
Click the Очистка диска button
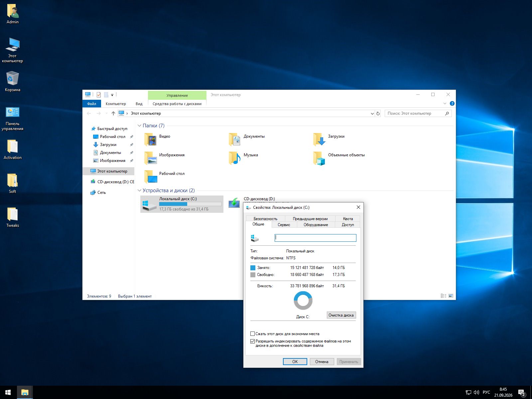(x=341, y=315)
